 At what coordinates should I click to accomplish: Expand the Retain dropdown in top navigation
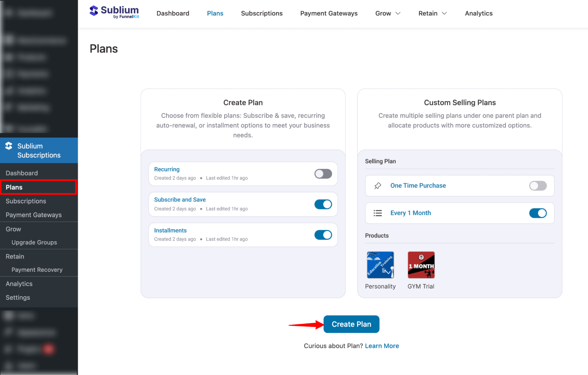(x=432, y=14)
